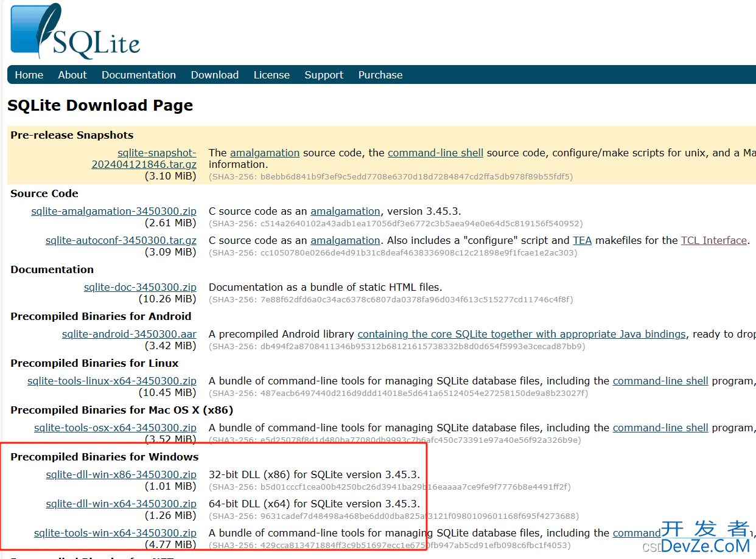The width and height of the screenshot is (756, 559).
Task: Click the SQLite Download Page heading
Action: tap(100, 105)
